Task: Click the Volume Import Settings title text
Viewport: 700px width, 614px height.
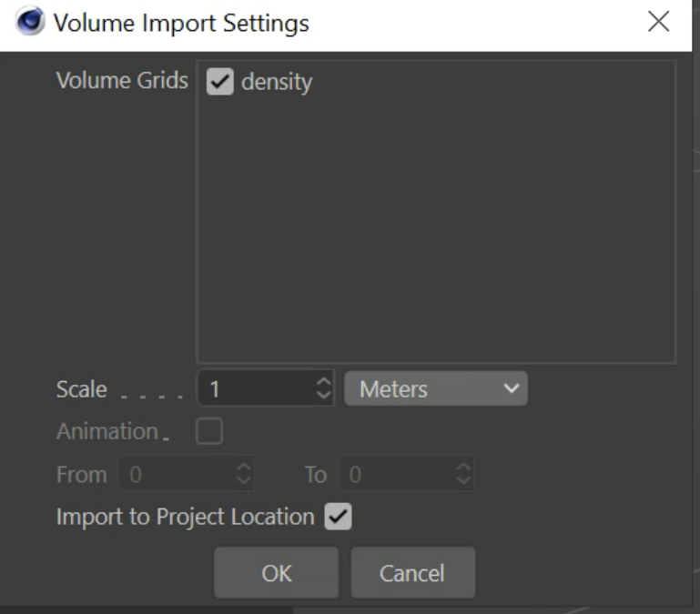Action: tap(181, 23)
